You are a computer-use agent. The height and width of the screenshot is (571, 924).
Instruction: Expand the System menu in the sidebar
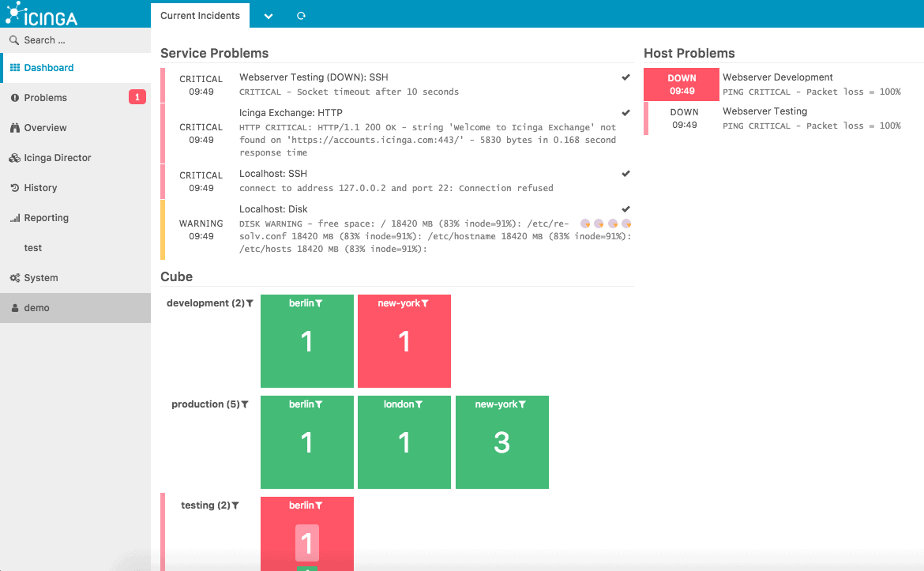[x=41, y=278]
